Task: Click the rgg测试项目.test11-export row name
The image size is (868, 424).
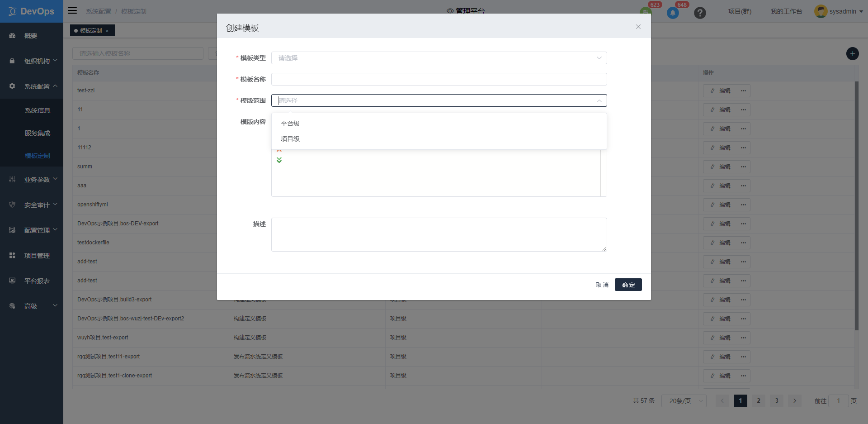Action: click(x=108, y=357)
